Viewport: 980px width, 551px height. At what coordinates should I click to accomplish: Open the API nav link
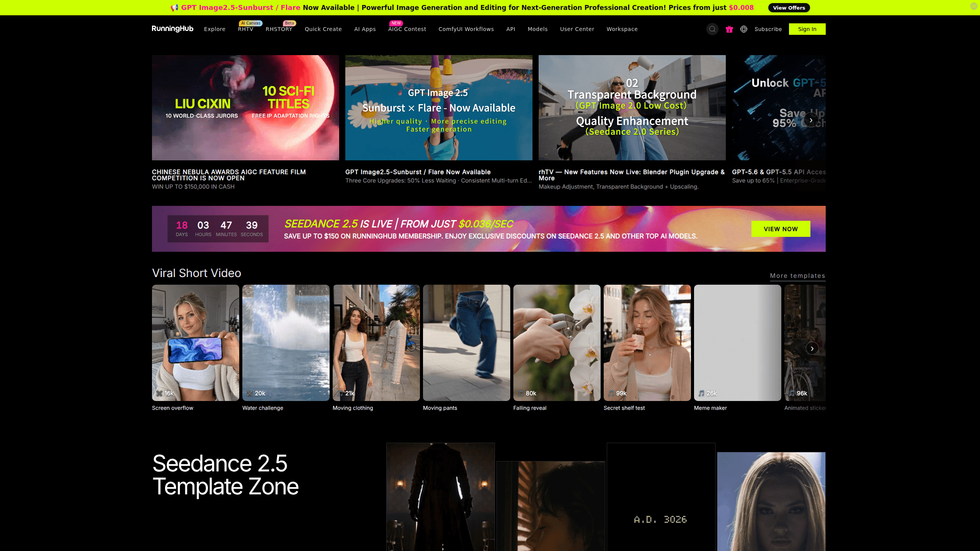tap(511, 29)
